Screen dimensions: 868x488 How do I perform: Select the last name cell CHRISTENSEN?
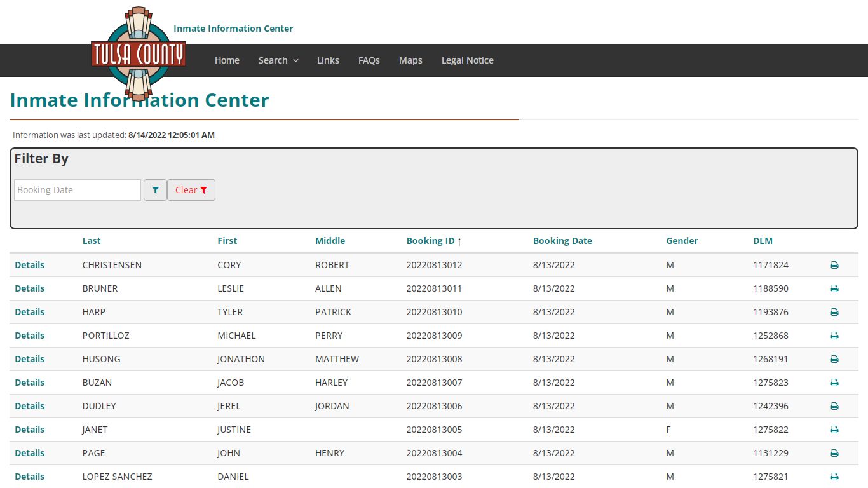[112, 265]
